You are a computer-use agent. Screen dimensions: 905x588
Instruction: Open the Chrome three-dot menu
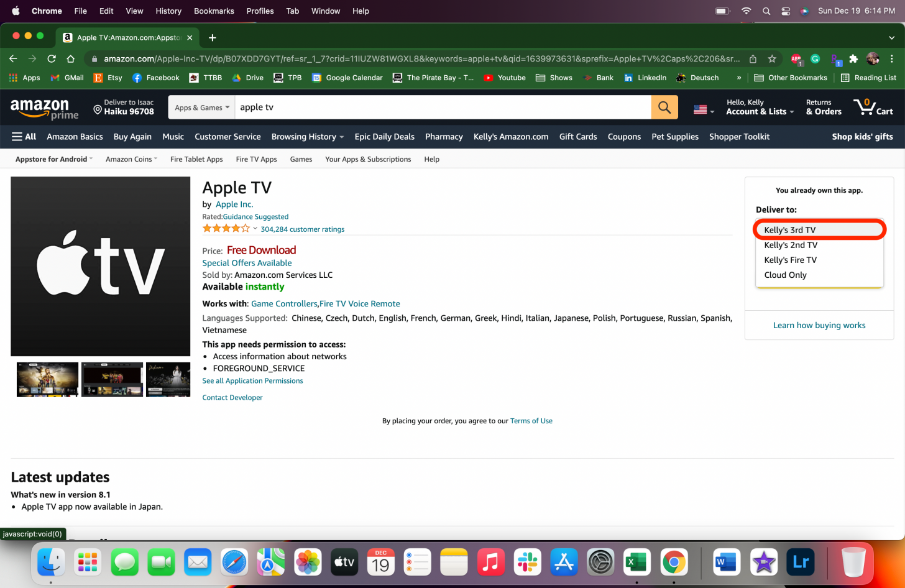[892, 58]
